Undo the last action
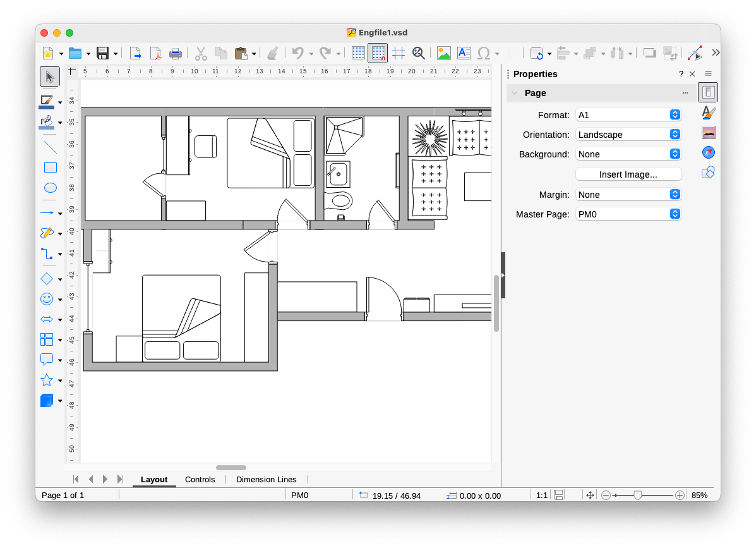This screenshot has width=756, height=548. point(298,53)
